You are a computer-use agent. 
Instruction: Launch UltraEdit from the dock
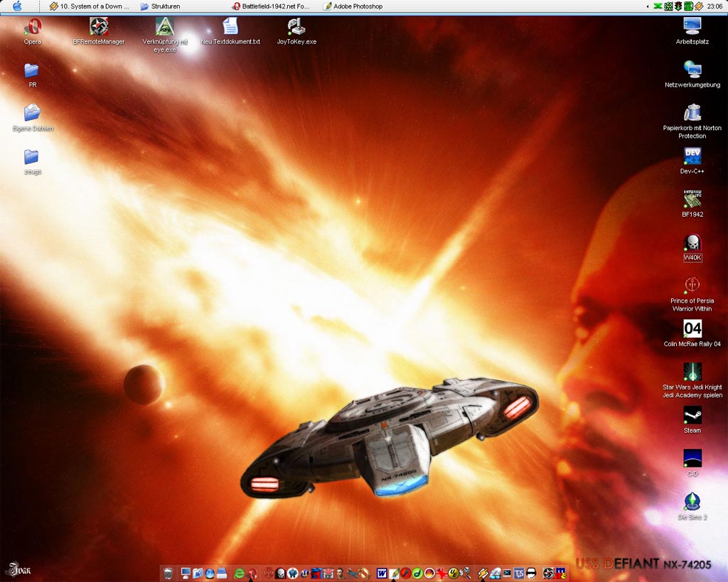tap(454, 573)
